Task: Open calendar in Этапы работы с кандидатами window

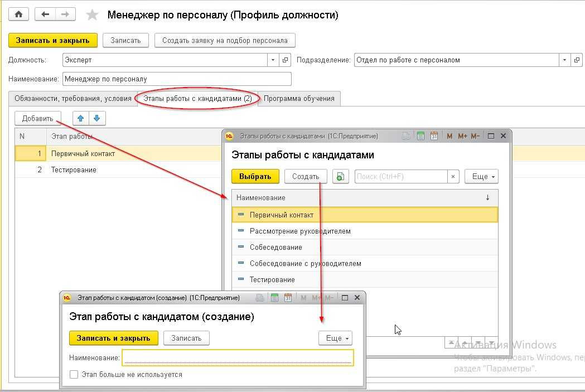Action: (433, 136)
